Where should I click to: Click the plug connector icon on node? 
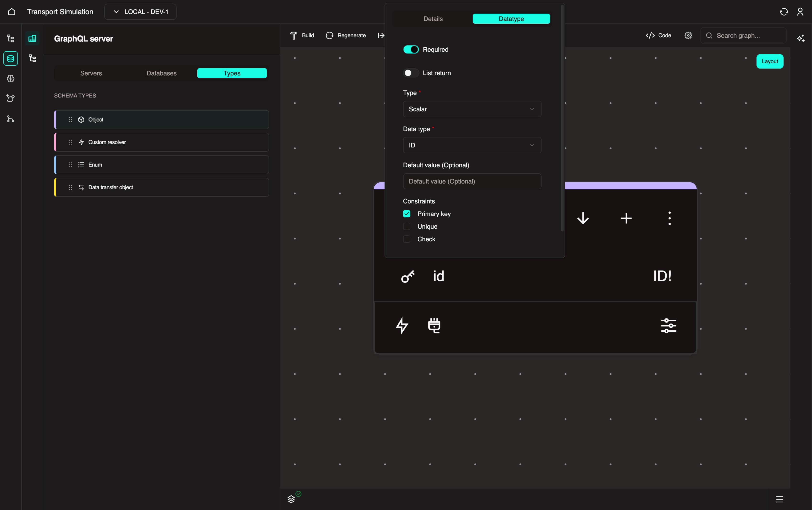click(x=434, y=325)
